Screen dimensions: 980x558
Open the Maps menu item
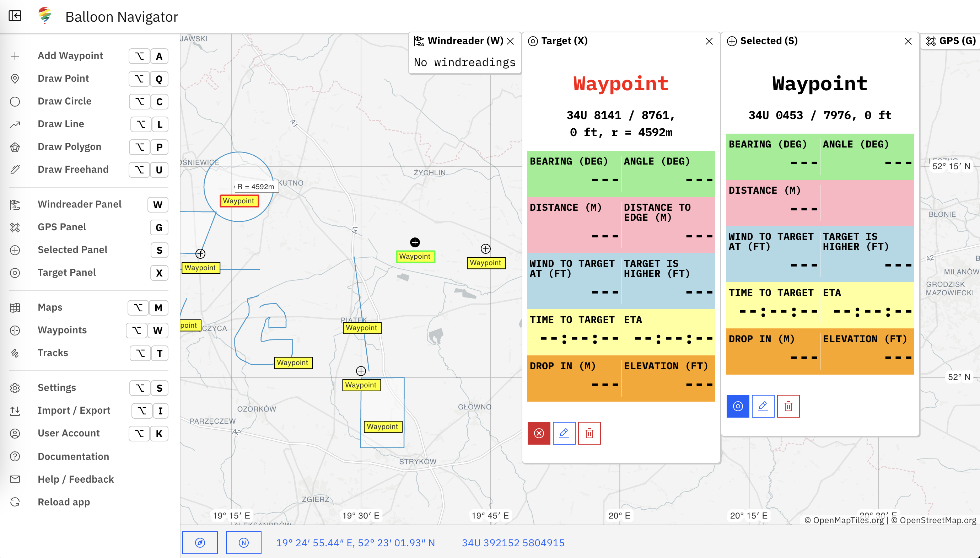[50, 307]
